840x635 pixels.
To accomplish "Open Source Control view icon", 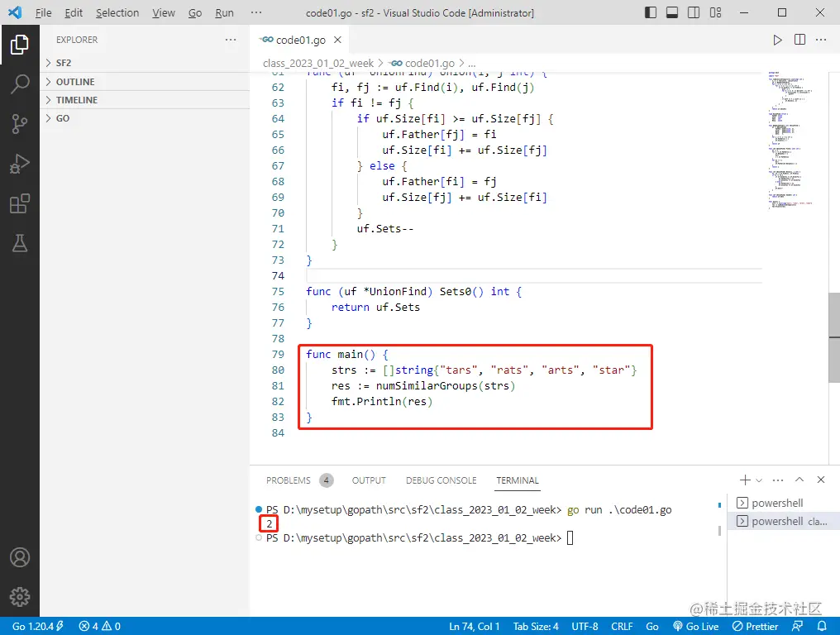I will click(19, 124).
